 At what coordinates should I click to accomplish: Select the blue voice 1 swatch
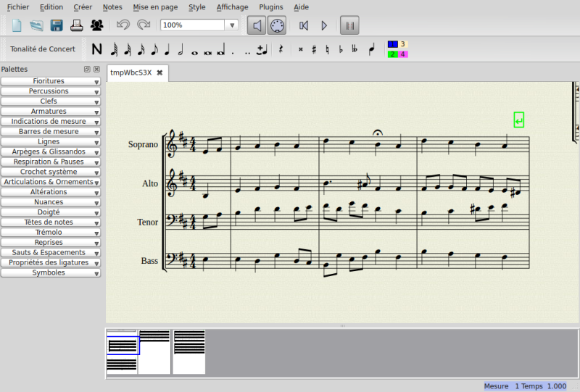pyautogui.click(x=392, y=44)
